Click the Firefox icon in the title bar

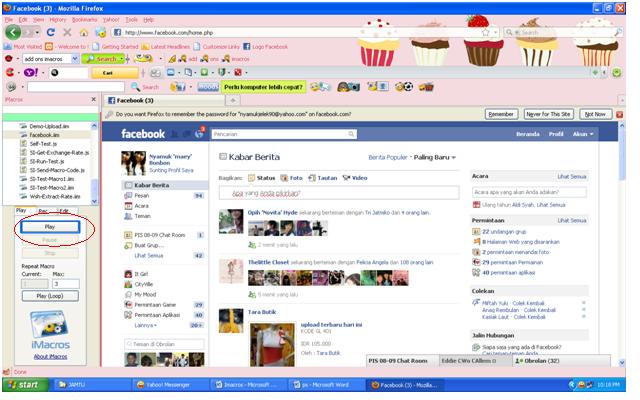(7, 8)
